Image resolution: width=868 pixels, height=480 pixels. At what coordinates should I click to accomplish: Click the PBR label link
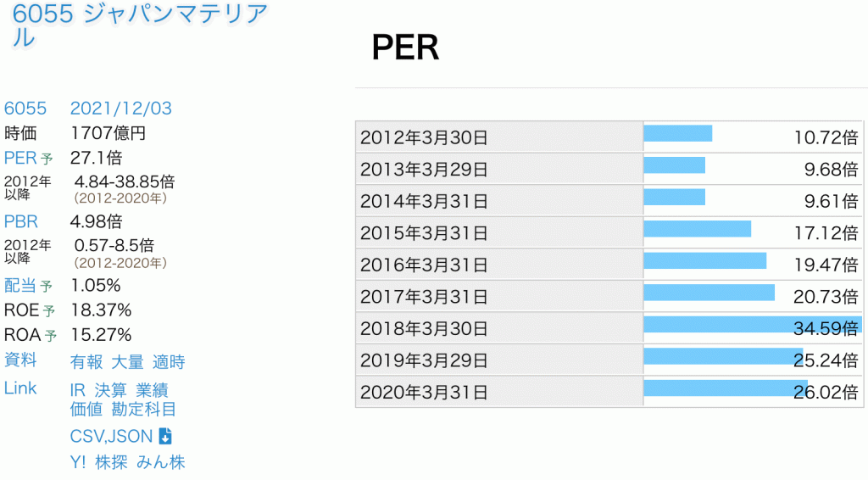pyautogui.click(x=20, y=222)
